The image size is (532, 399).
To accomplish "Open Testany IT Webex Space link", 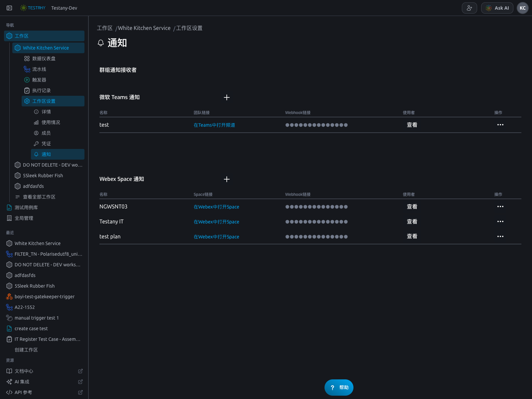I will pos(216,222).
